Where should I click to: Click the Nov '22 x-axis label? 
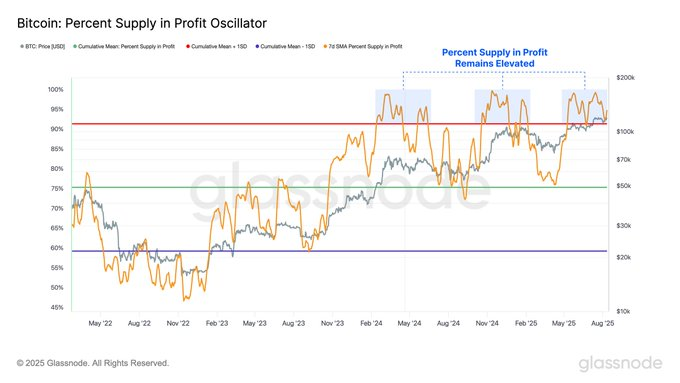point(178,323)
